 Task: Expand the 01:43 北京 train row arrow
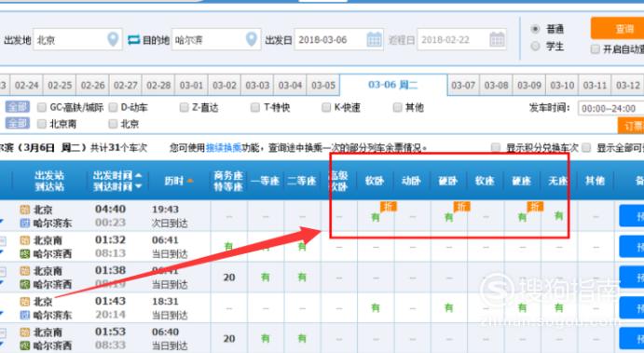(1, 314)
